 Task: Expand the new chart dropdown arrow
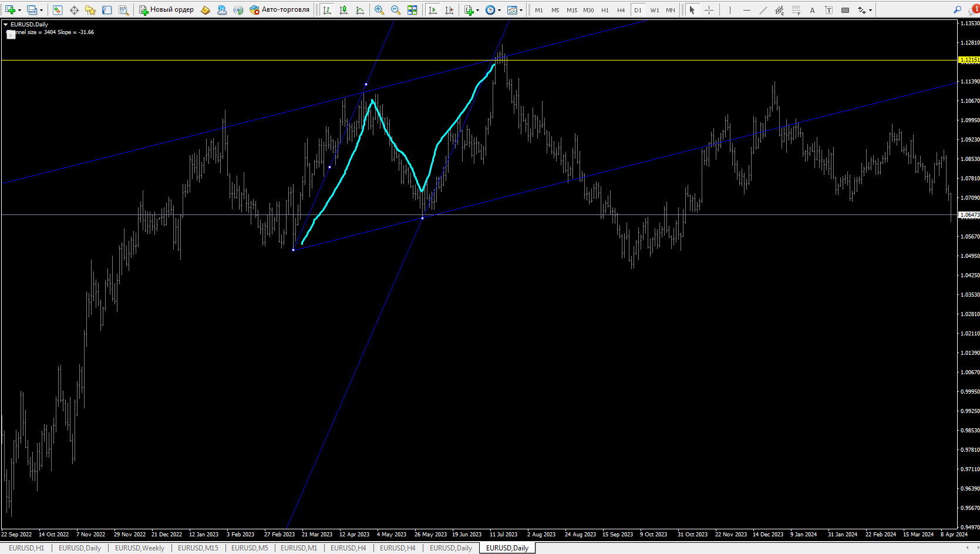pos(19,10)
